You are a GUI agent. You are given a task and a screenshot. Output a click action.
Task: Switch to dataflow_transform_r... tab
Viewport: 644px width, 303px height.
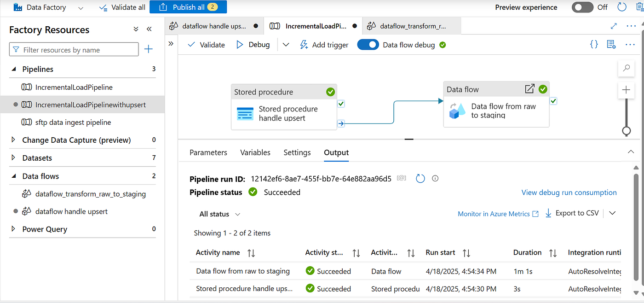point(412,26)
